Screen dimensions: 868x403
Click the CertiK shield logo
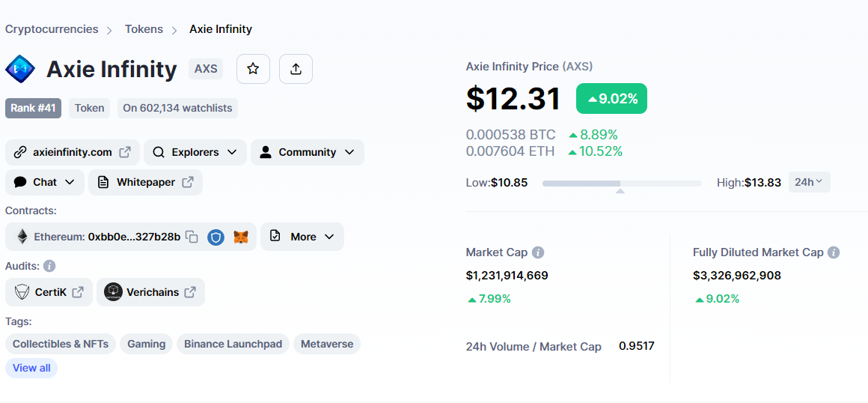(22, 292)
